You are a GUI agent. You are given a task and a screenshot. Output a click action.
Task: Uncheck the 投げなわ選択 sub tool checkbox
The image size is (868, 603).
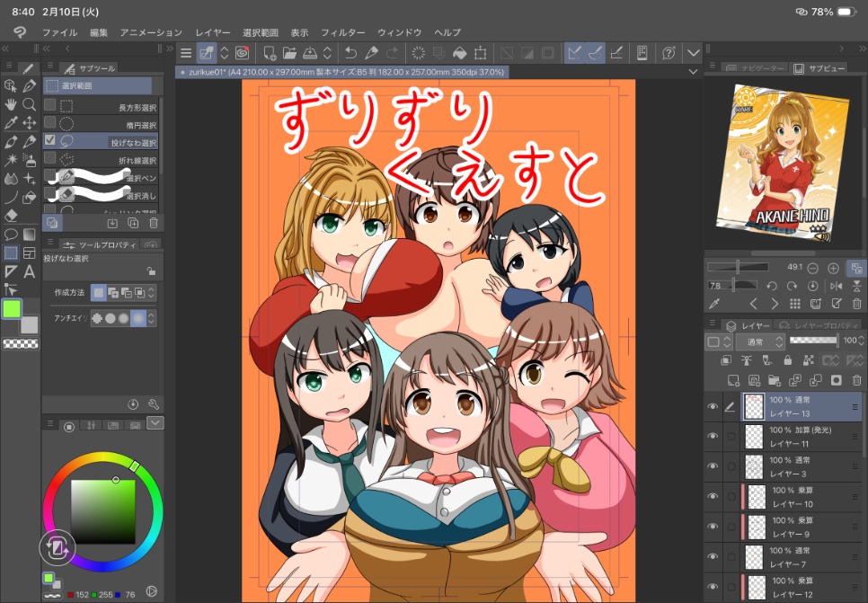point(49,140)
